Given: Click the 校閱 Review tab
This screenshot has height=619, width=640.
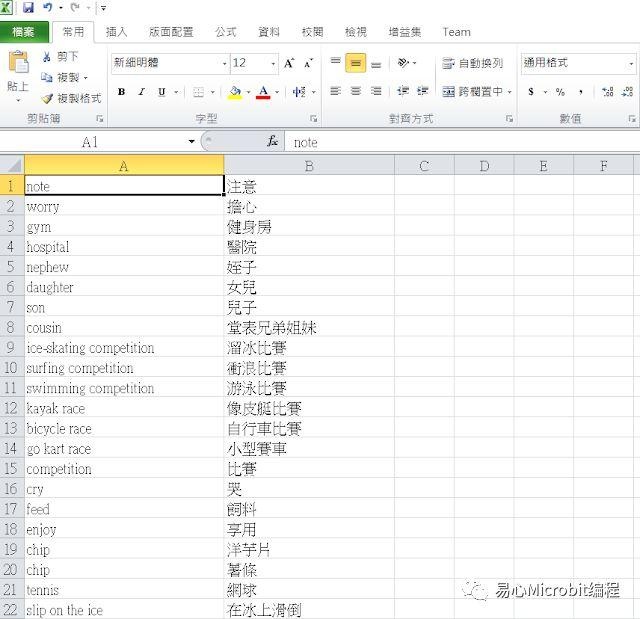Looking at the screenshot, I should 313,32.
